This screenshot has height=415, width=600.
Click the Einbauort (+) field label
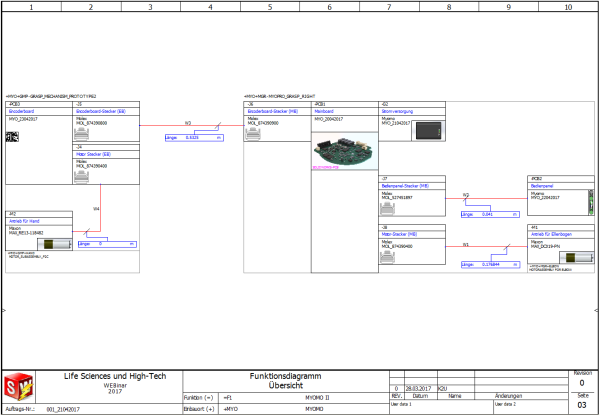tap(199, 409)
